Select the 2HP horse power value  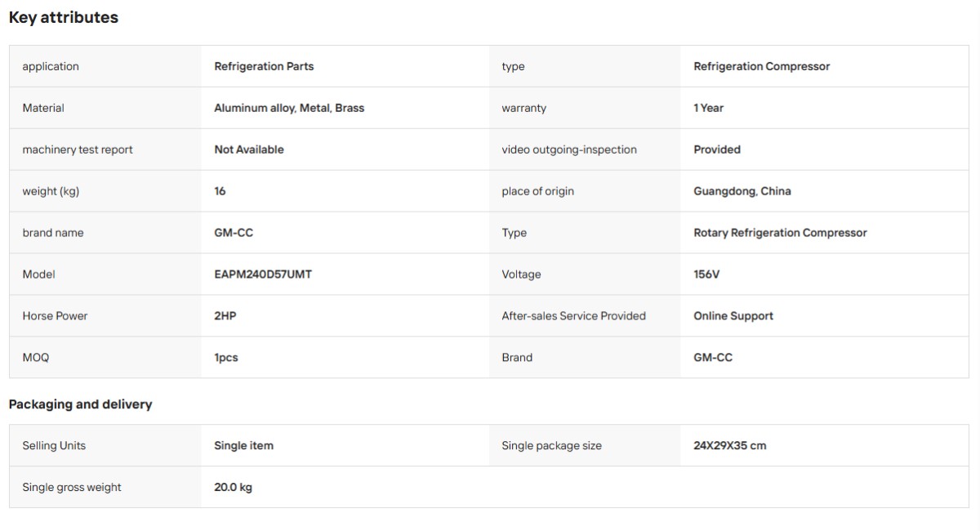click(x=225, y=316)
